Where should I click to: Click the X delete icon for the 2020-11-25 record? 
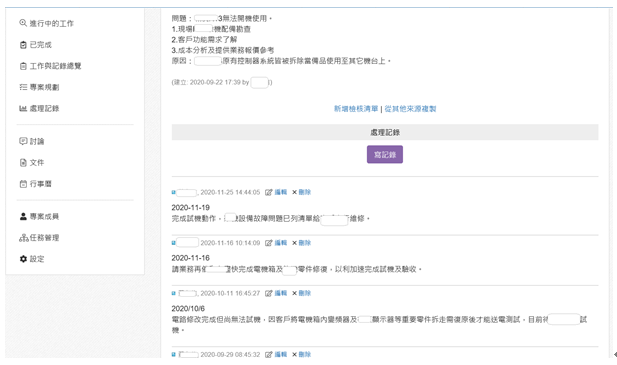coord(294,192)
